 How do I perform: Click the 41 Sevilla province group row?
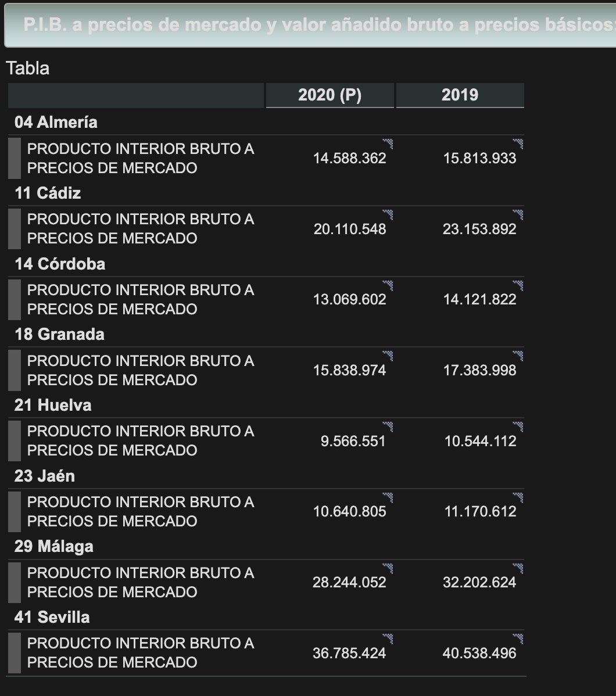coord(266,617)
